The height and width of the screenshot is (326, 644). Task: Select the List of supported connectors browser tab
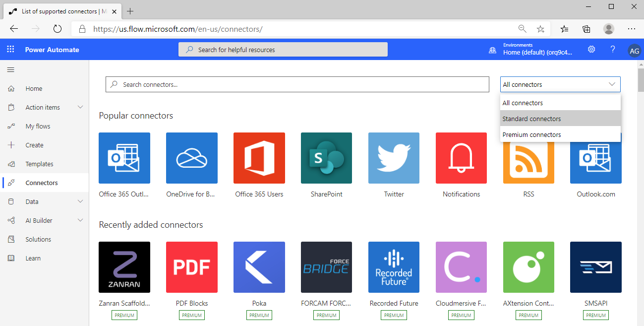coord(62,11)
